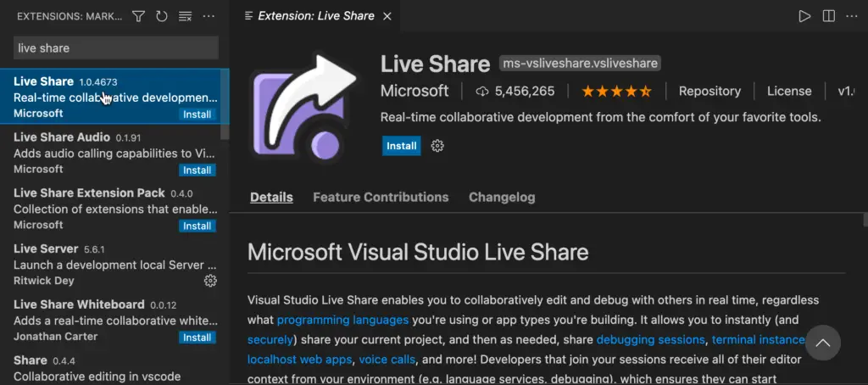This screenshot has height=385, width=868.
Task: Install Live Share Audio extension
Action: coord(197,170)
